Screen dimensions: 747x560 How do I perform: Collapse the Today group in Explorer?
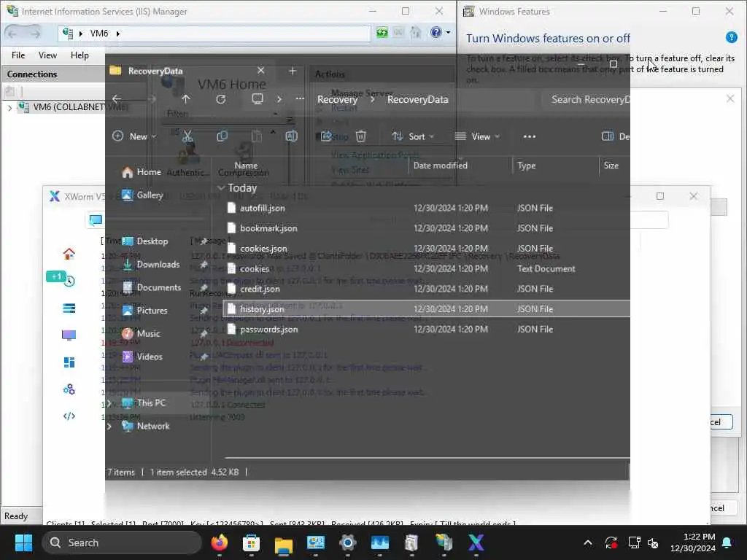click(x=221, y=188)
